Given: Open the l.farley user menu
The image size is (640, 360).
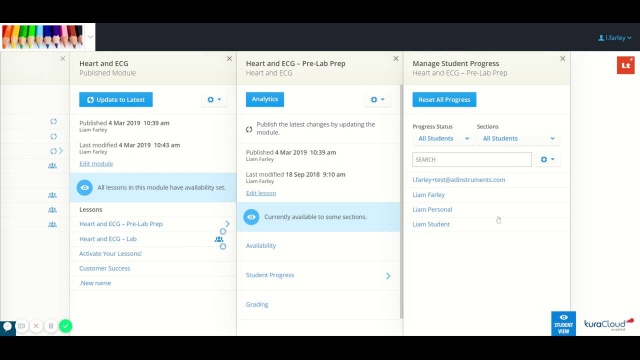Looking at the screenshot, I should point(615,38).
